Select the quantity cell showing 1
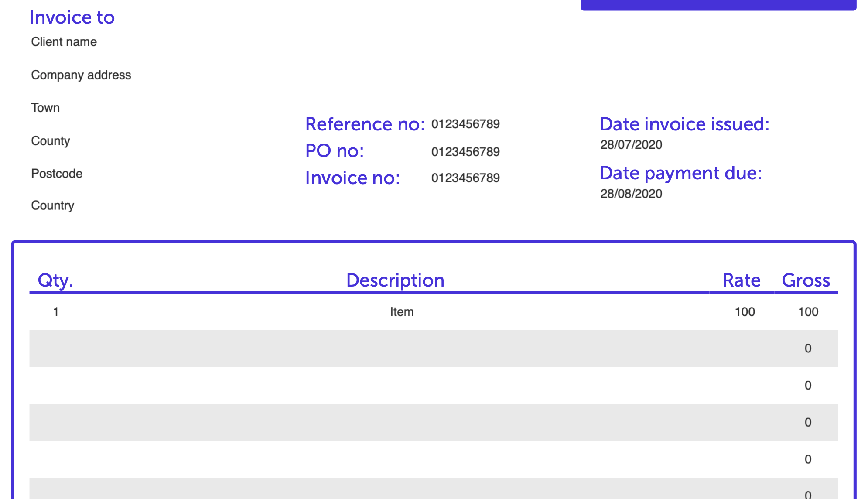868x499 pixels. (x=55, y=311)
